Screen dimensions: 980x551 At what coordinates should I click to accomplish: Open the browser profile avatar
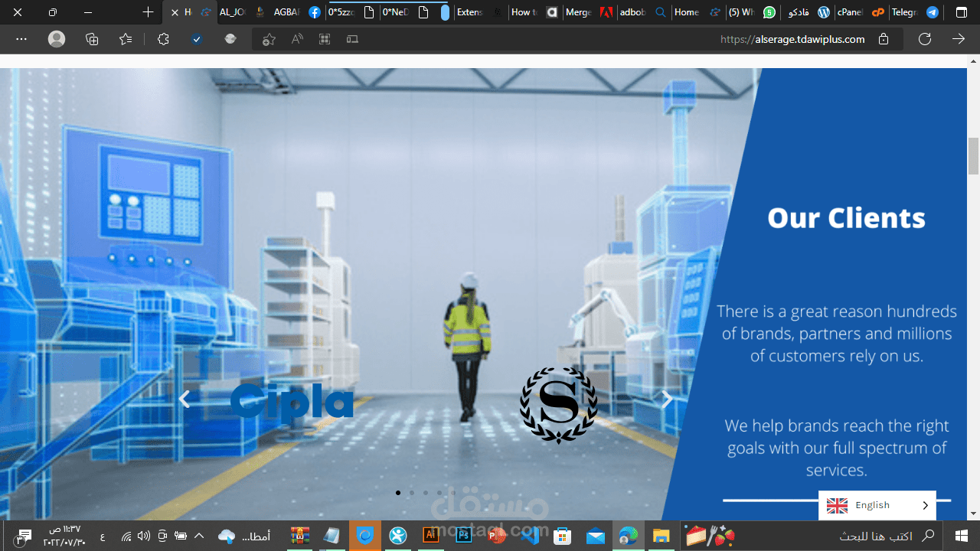point(57,39)
